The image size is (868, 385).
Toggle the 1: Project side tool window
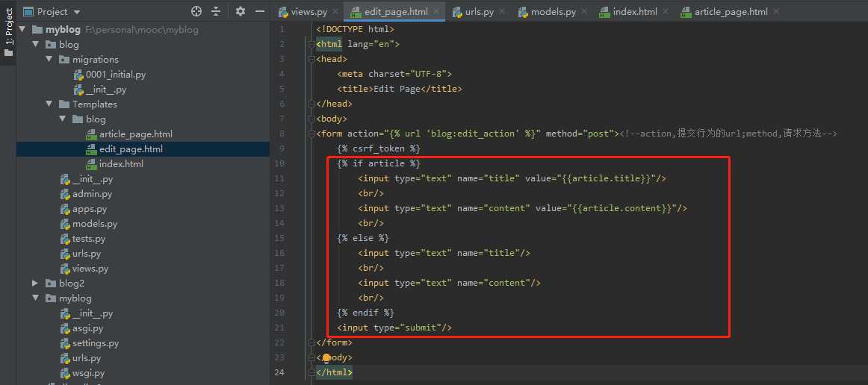8,32
